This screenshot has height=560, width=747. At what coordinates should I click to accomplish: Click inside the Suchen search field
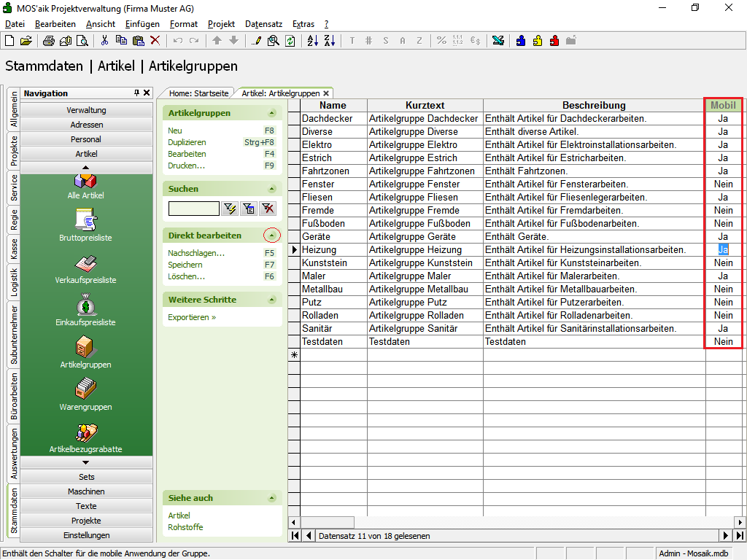coord(193,209)
